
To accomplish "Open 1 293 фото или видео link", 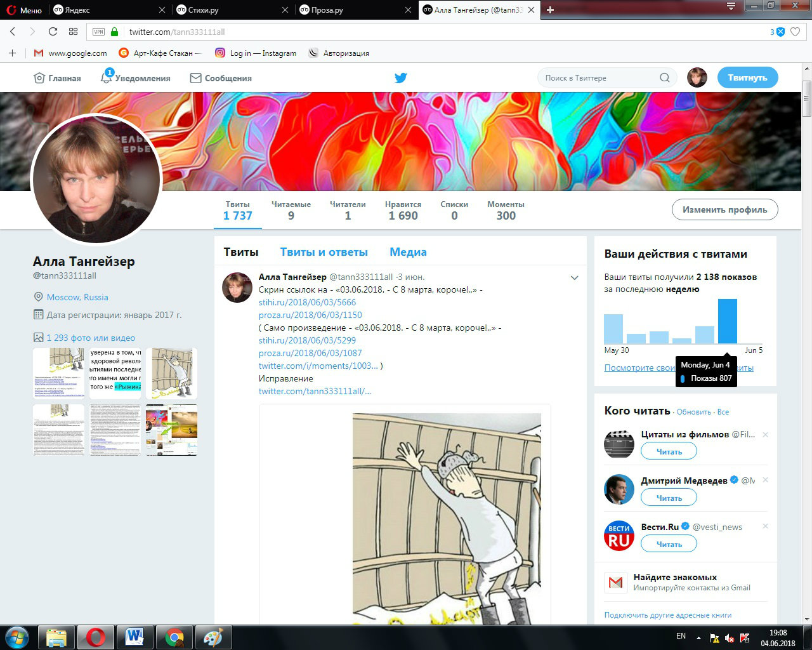I will (91, 338).
